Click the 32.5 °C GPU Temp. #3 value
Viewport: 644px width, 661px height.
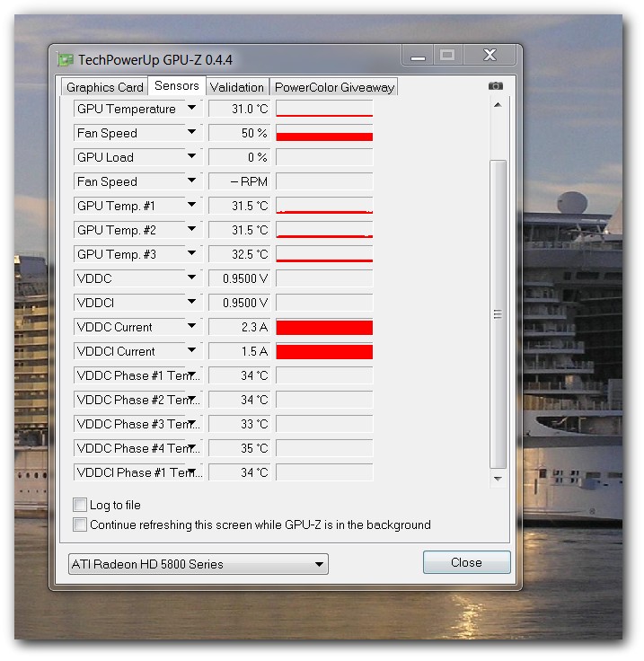tap(240, 254)
